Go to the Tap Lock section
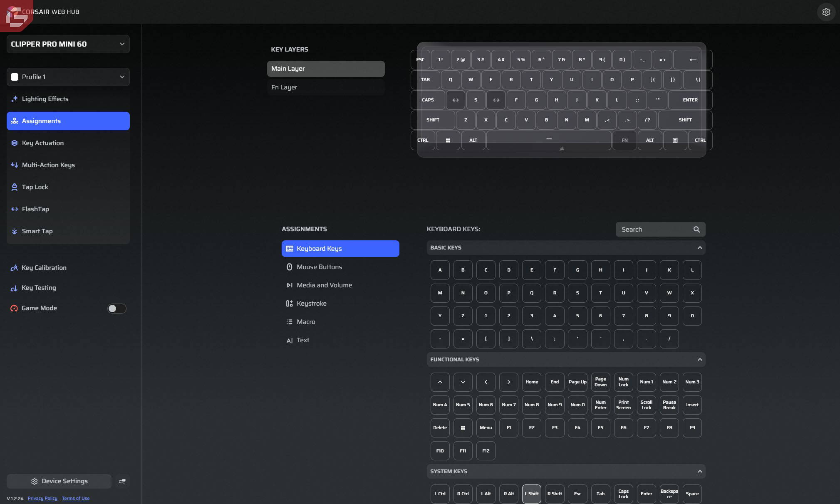Viewport: 840px width, 504px height. coord(68,187)
